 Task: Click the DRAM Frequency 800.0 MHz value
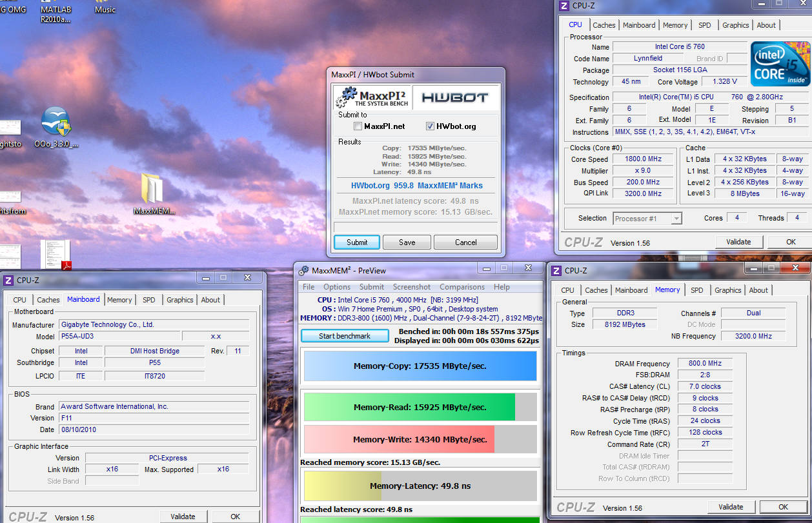[705, 364]
